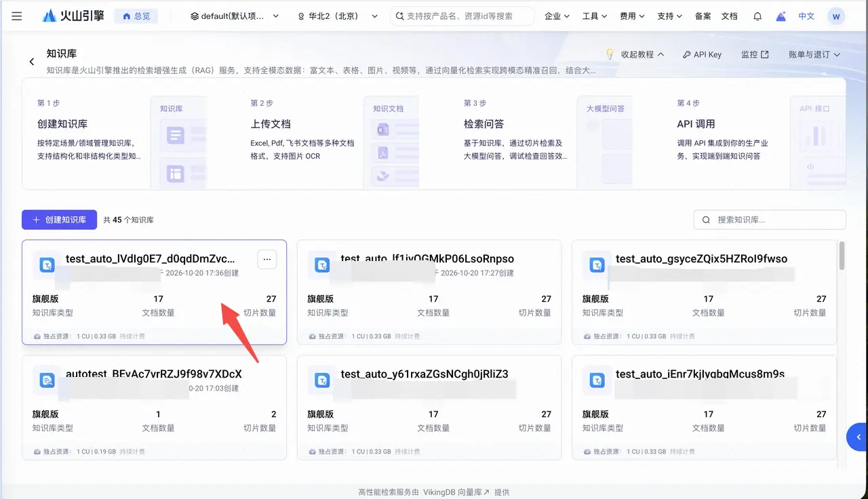This screenshot has height=499, width=868.
Task: Open the test_auto_y61rxaZGsNCgh0jRliZ3 card title
Action: pos(425,374)
